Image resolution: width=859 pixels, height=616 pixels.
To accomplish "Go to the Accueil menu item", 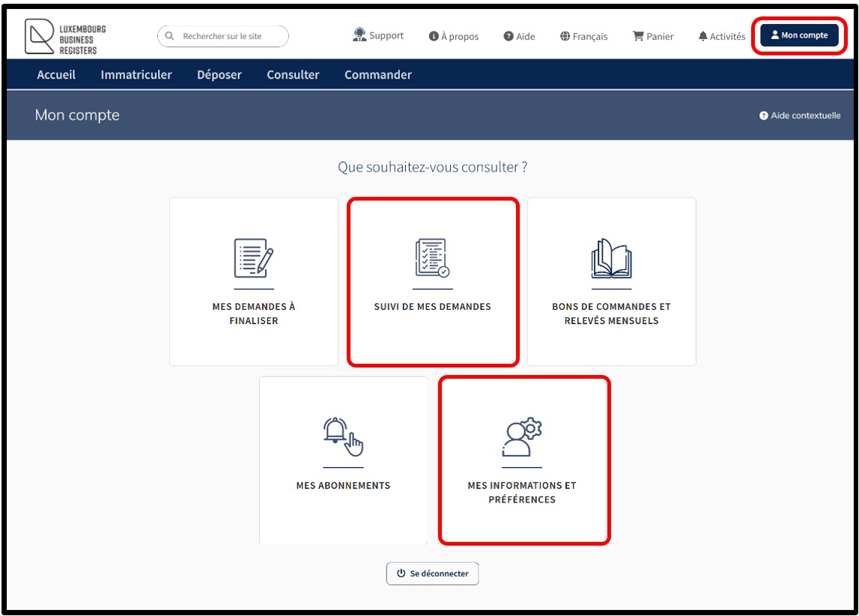I will [56, 75].
